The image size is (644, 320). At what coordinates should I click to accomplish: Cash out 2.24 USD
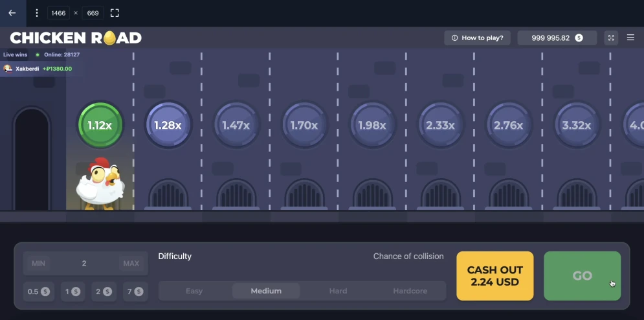[494, 276]
